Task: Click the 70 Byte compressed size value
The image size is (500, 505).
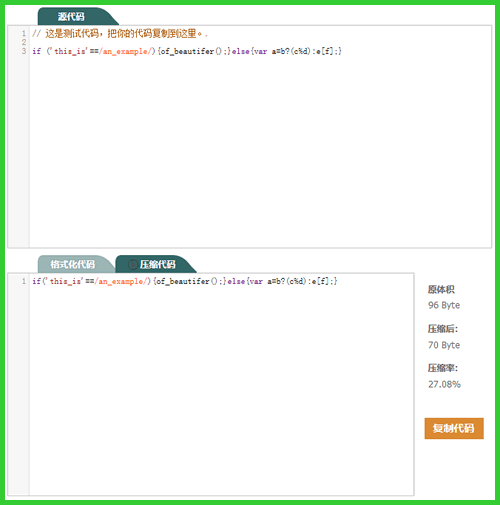Action: coord(444,345)
